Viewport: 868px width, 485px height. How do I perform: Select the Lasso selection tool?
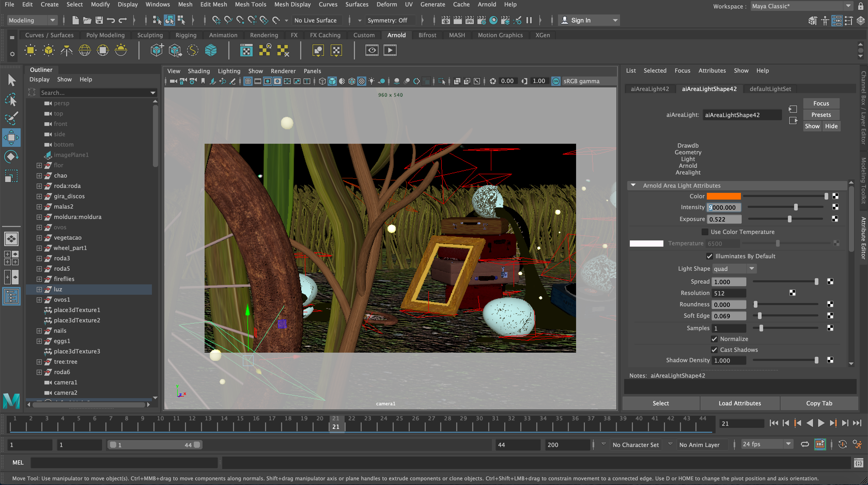(x=11, y=100)
